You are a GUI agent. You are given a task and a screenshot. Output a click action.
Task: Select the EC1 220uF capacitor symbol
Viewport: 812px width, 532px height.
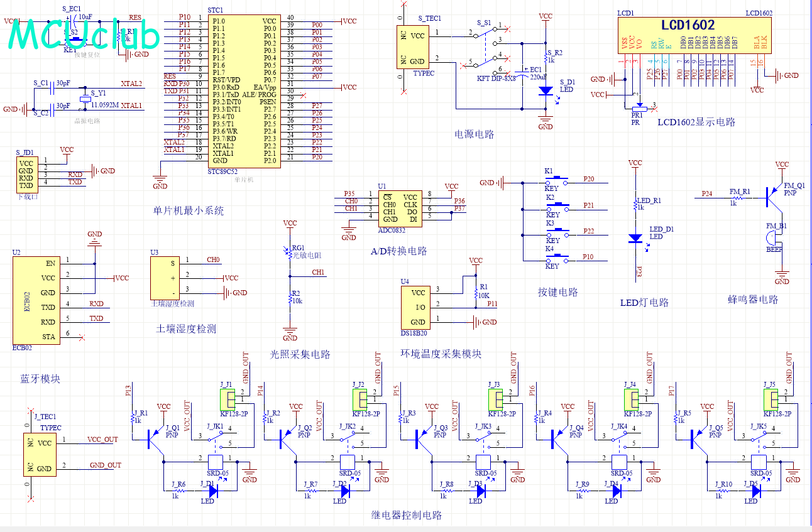pos(523,73)
